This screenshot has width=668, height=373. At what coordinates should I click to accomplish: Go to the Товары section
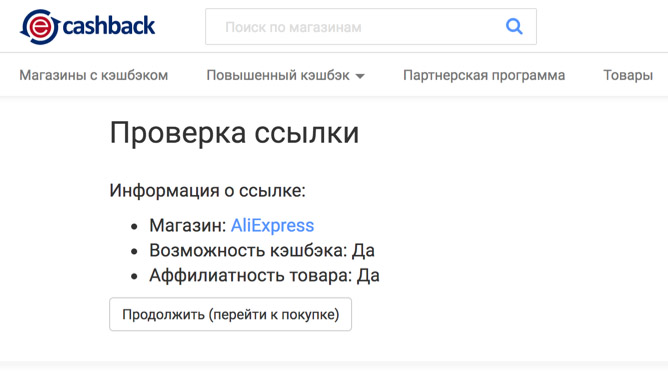[x=628, y=75]
